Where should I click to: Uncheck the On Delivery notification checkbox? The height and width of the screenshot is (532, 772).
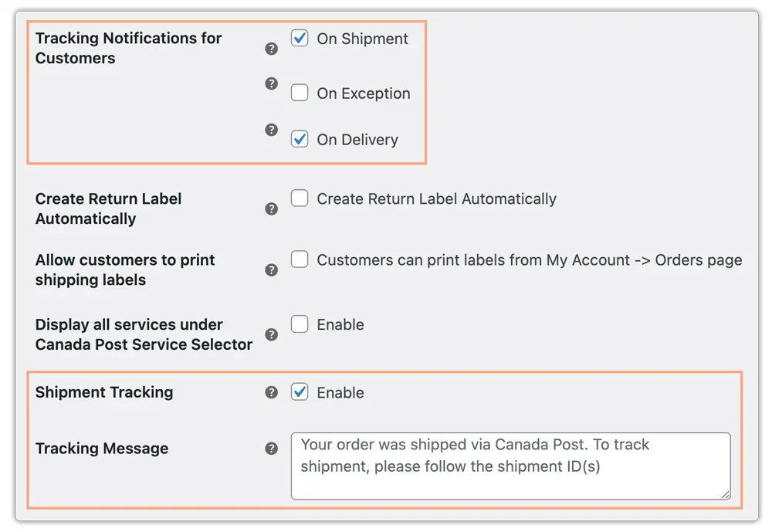(x=300, y=139)
